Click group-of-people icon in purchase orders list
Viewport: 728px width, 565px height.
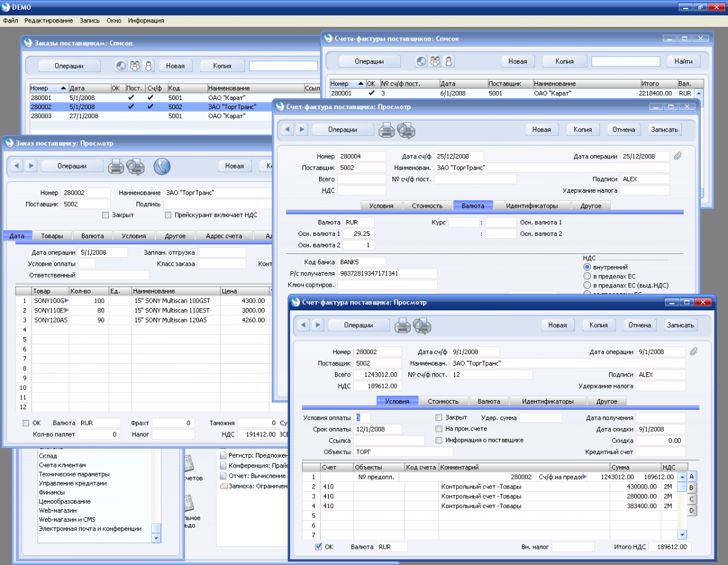point(135,65)
